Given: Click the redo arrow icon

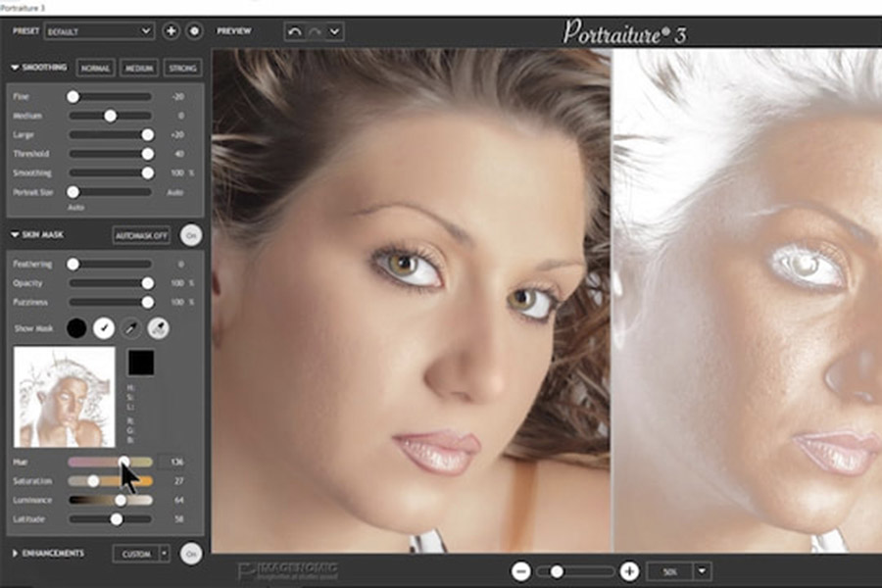Looking at the screenshot, I should pos(315,31).
